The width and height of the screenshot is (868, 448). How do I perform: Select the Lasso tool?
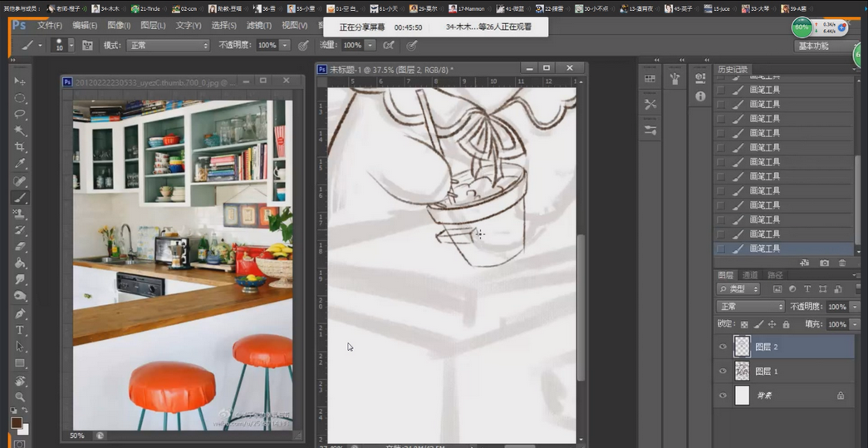[x=20, y=114]
